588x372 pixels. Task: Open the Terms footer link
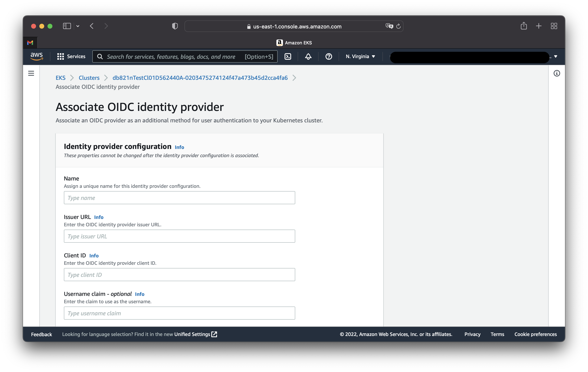click(497, 334)
